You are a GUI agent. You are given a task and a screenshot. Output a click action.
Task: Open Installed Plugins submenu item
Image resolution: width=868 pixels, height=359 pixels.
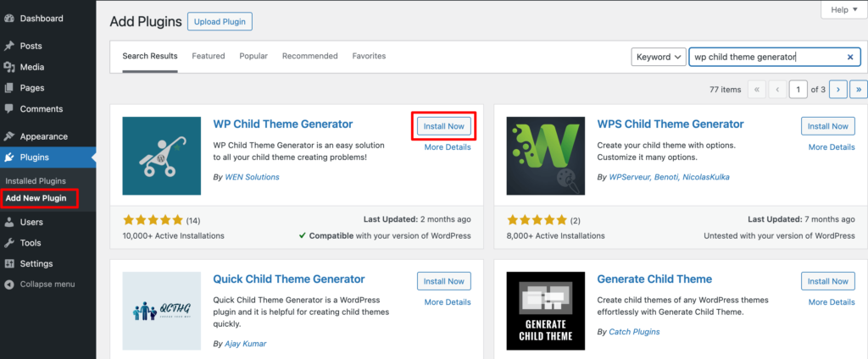point(36,181)
